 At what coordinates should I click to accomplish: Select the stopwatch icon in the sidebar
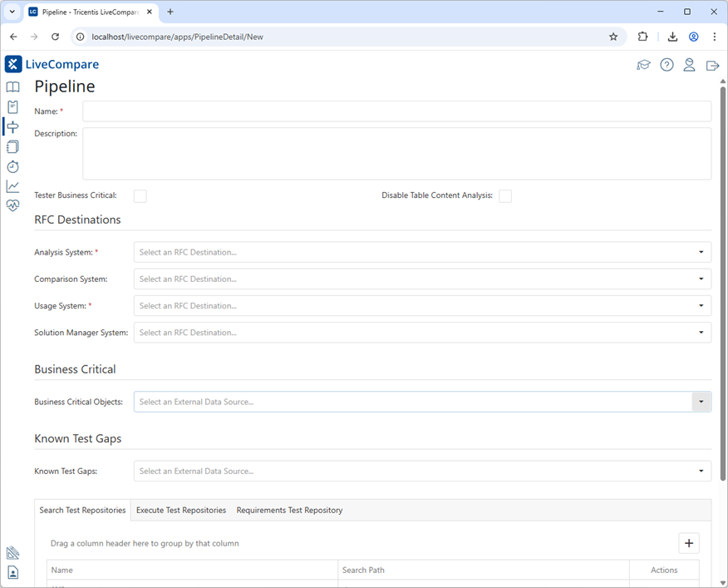click(x=12, y=166)
